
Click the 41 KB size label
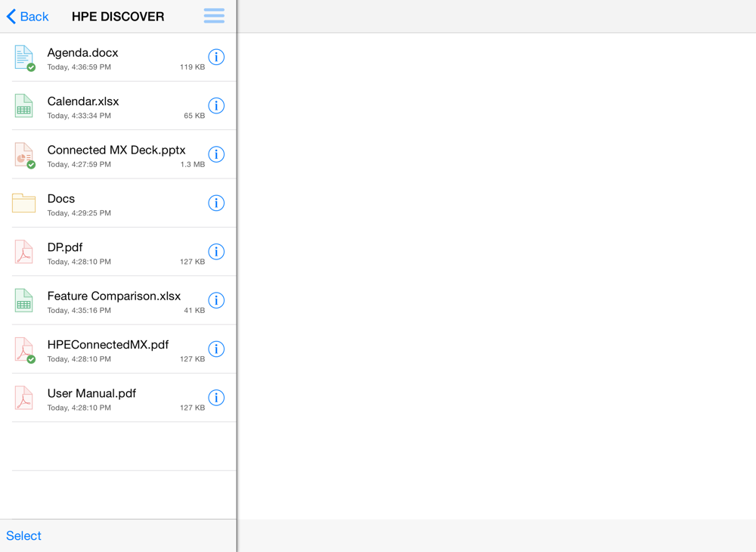tap(194, 311)
